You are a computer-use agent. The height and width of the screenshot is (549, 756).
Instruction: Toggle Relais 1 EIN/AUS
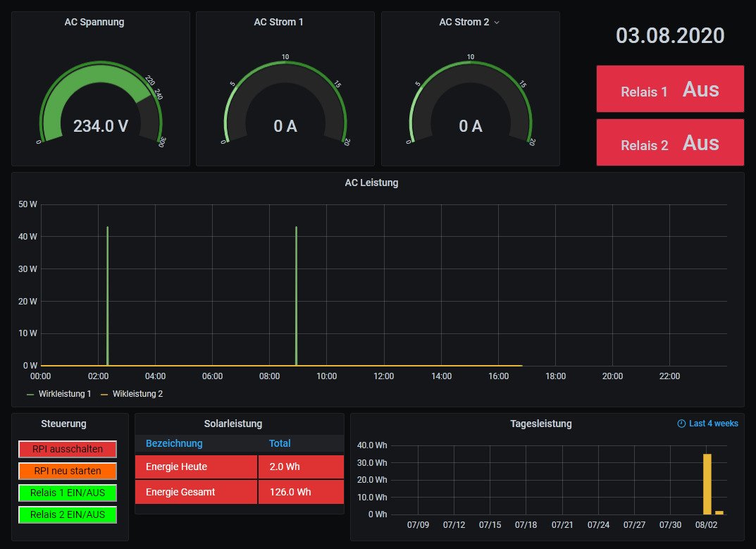(x=68, y=493)
